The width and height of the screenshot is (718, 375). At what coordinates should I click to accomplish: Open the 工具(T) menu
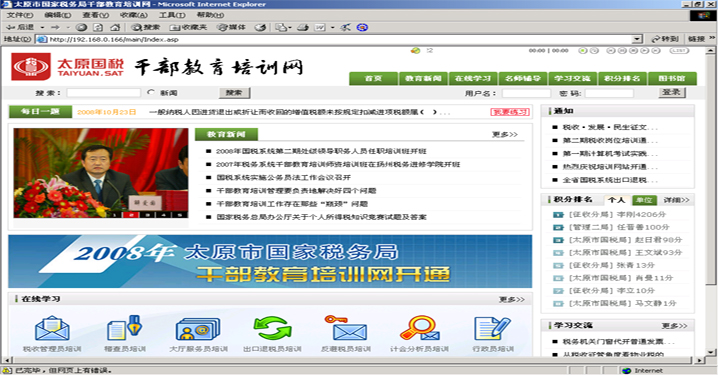[172, 15]
